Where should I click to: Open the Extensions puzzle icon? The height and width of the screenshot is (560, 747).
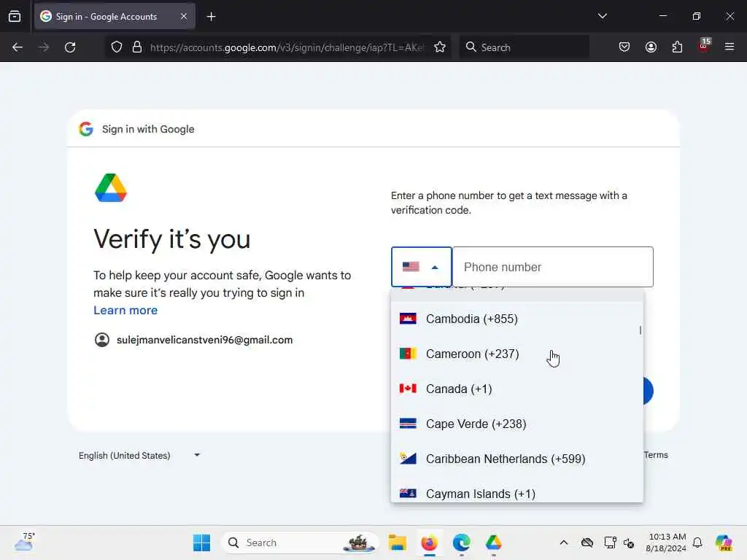(677, 47)
